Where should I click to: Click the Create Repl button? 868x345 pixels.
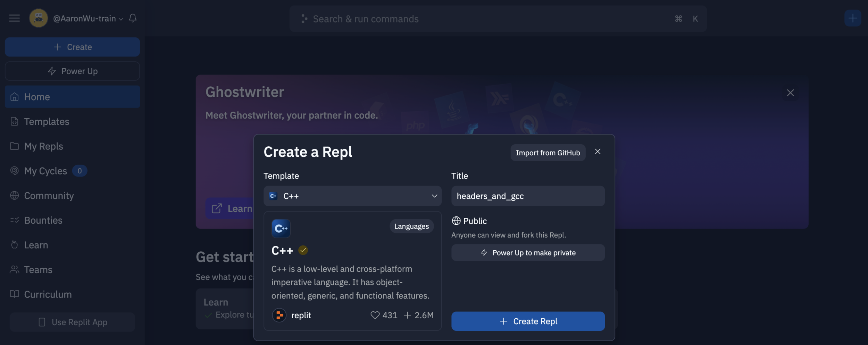tap(528, 321)
